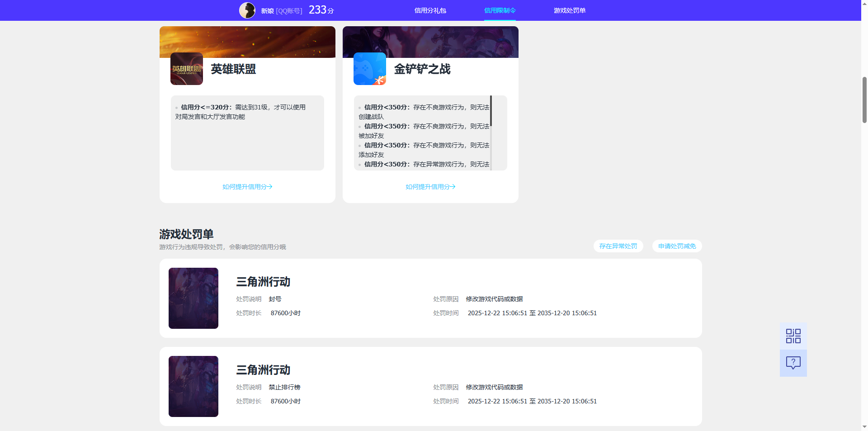Click the 金铲铲之战 card title
The height and width of the screenshot is (431, 868).
[x=422, y=69]
